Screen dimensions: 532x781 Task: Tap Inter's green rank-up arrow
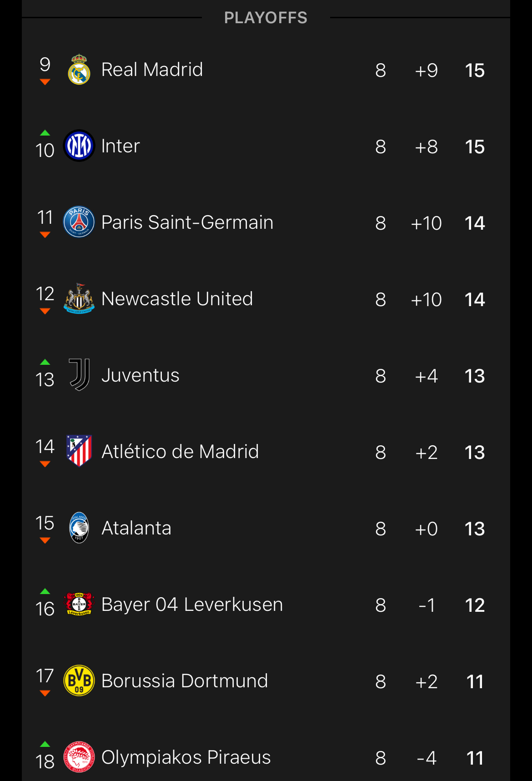(x=45, y=133)
